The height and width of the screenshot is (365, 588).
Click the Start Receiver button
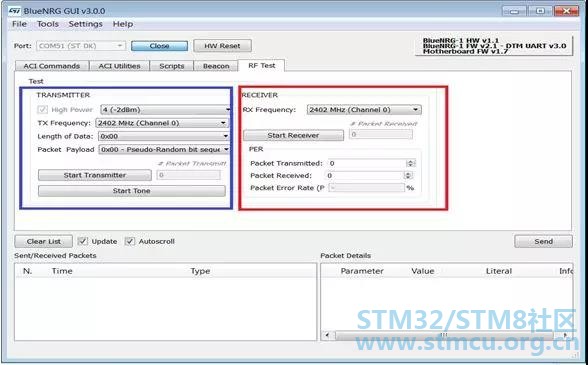coord(293,135)
